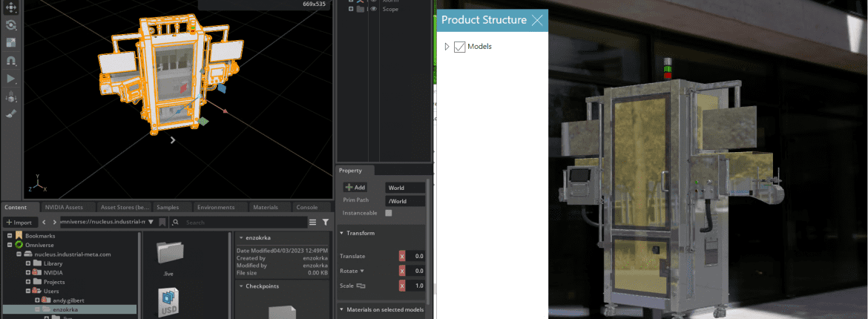Click the Content Search field

coord(239,222)
